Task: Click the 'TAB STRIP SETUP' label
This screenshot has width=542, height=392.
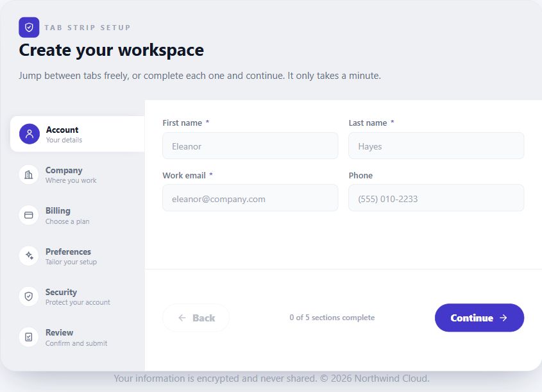Action: coord(87,28)
